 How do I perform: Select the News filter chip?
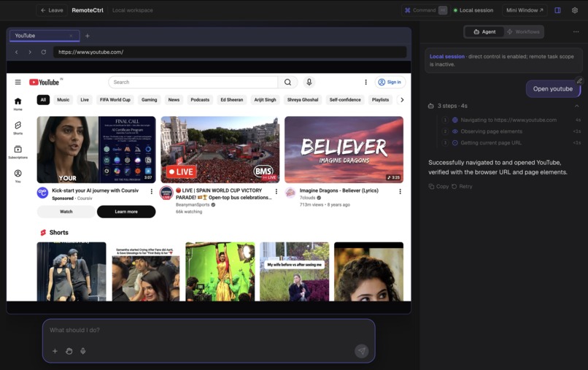174,100
